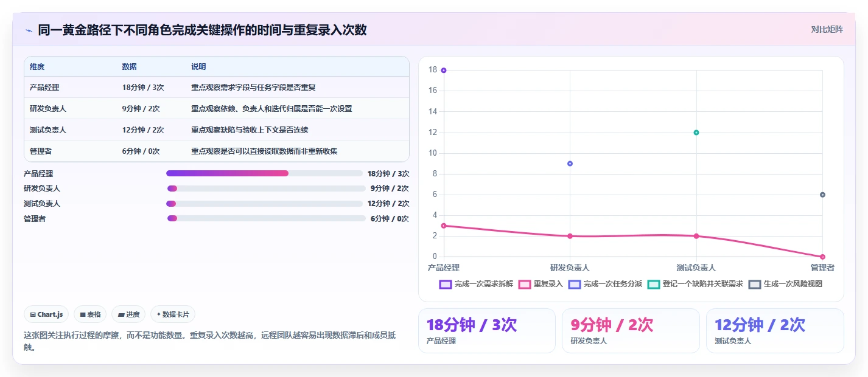This screenshot has height=377, width=868.
Task: Click the 说明 column header
Action: point(199,67)
